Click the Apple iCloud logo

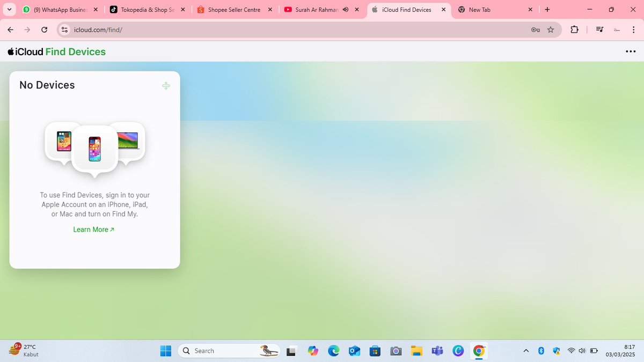(x=25, y=51)
